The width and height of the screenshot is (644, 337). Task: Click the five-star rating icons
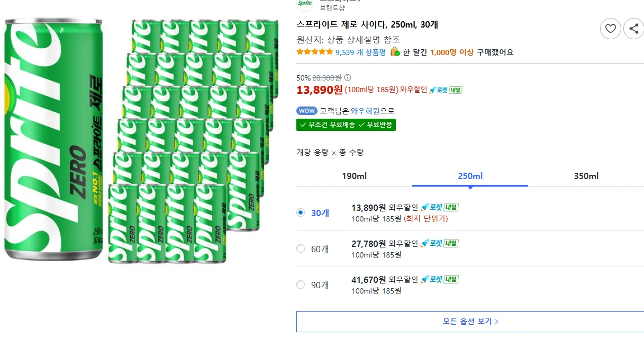pyautogui.click(x=315, y=52)
